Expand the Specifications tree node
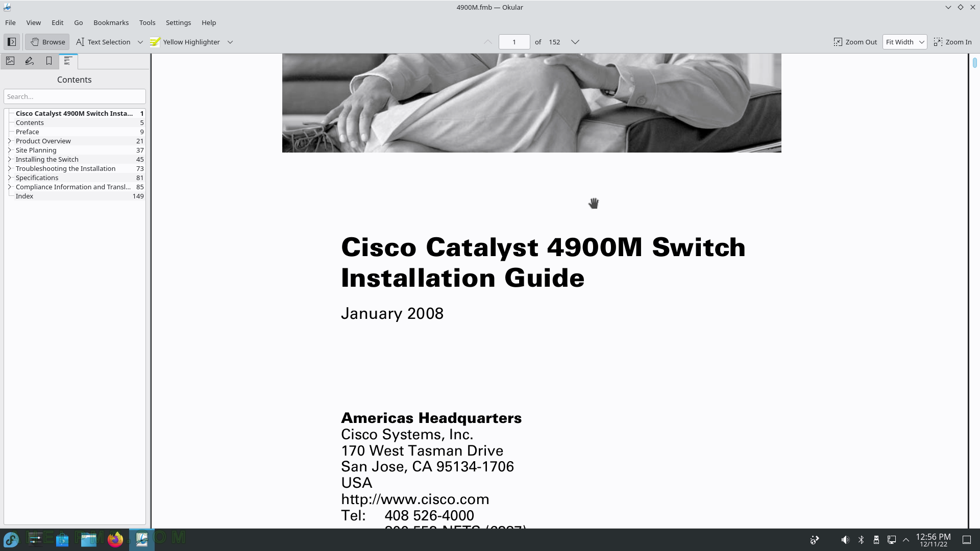The image size is (980, 551). (10, 178)
